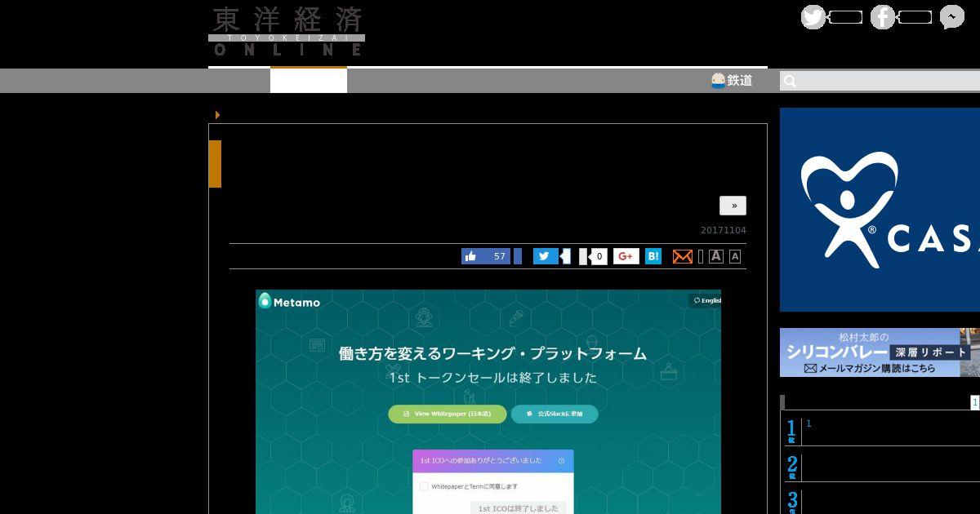Screen dimensions: 980x514
Task: Open the 鉄道 railway navigation link
Action: (732, 80)
